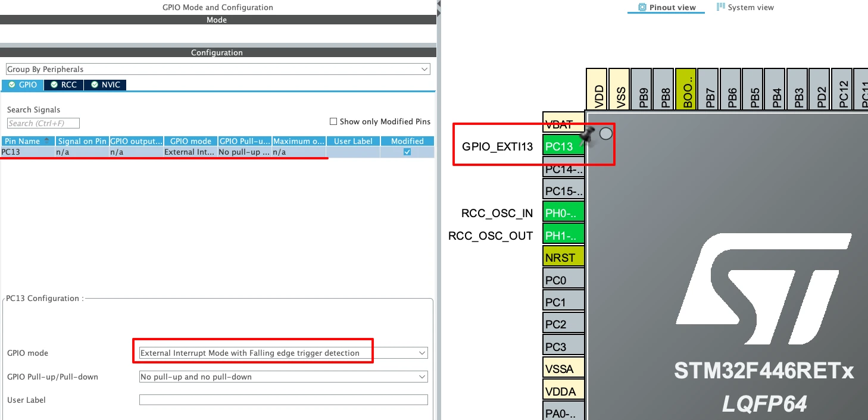Switch to the GPIO tab
The image size is (868, 420).
coord(23,85)
